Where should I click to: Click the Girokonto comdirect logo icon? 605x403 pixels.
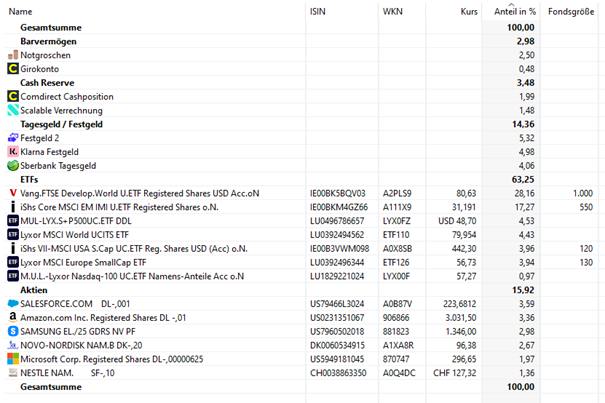click(13, 69)
